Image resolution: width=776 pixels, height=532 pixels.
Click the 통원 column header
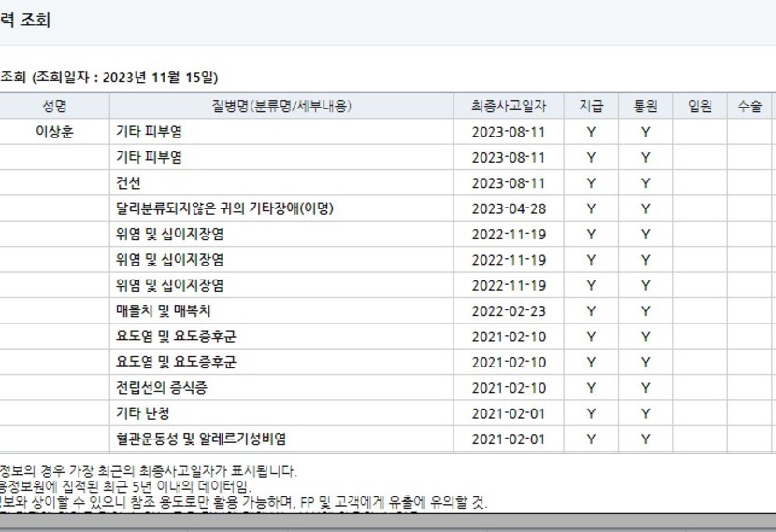coord(645,107)
